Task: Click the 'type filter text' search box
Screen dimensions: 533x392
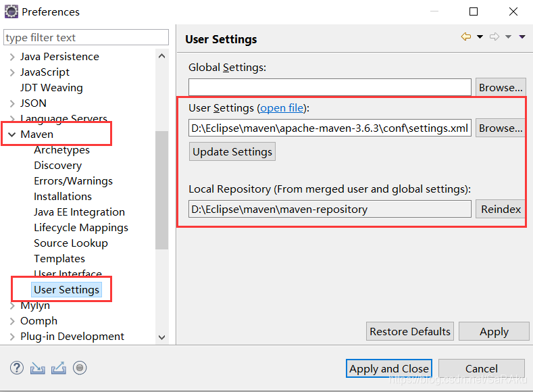Action: (86, 38)
